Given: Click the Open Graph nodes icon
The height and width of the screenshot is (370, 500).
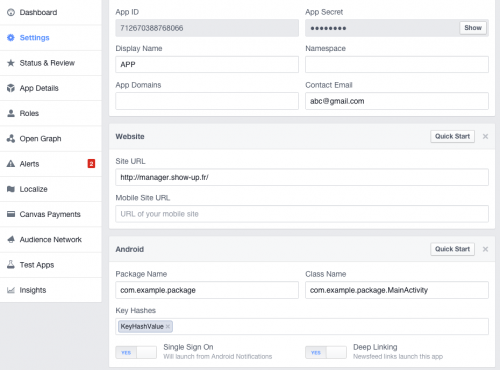Looking at the screenshot, I should coord(11,138).
